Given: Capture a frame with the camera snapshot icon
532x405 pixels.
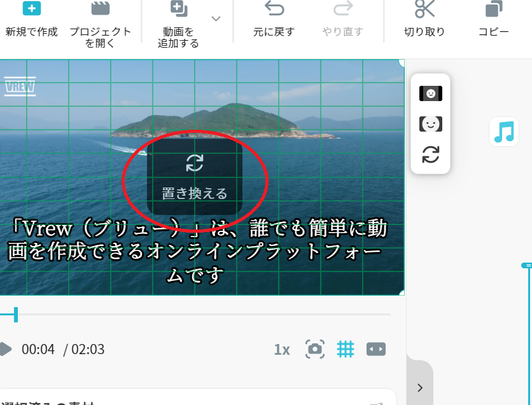Looking at the screenshot, I should [315, 349].
